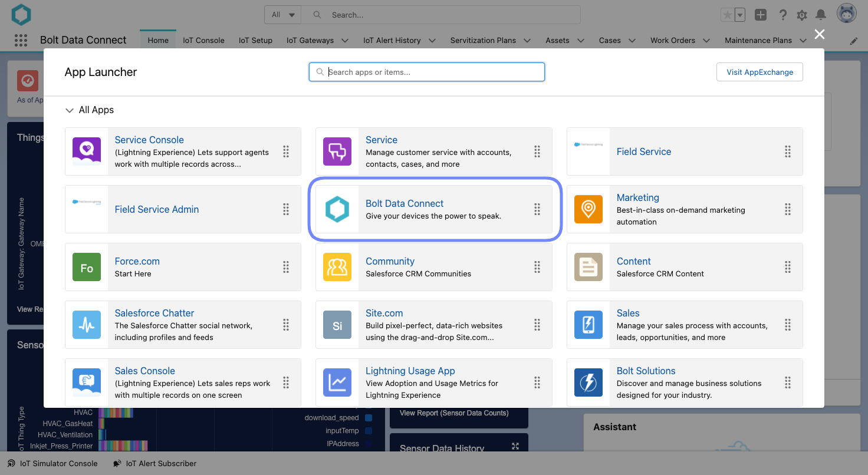The height and width of the screenshot is (475, 868).
Task: Click the green Force.com Fo icon
Action: (87, 267)
